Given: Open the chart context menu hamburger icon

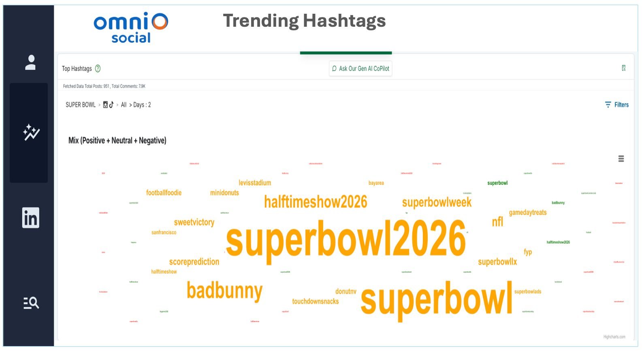Looking at the screenshot, I should click(621, 159).
